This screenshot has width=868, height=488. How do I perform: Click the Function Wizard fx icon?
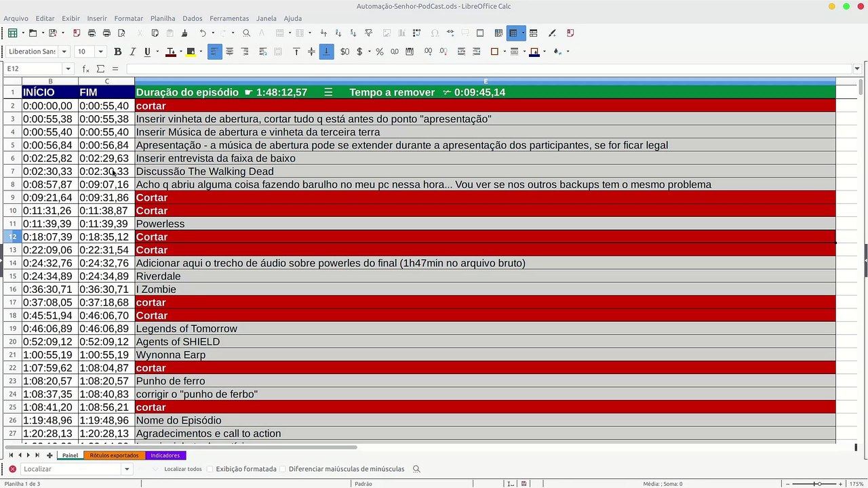86,68
